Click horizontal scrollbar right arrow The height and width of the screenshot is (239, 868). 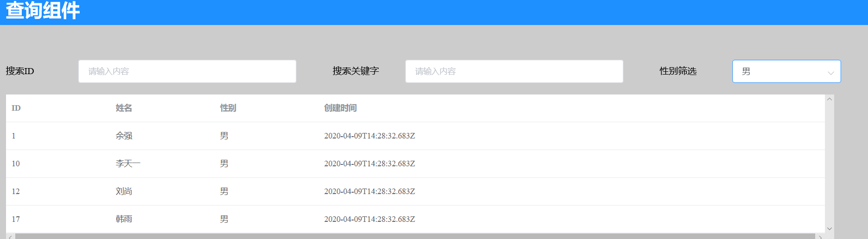tap(820, 237)
